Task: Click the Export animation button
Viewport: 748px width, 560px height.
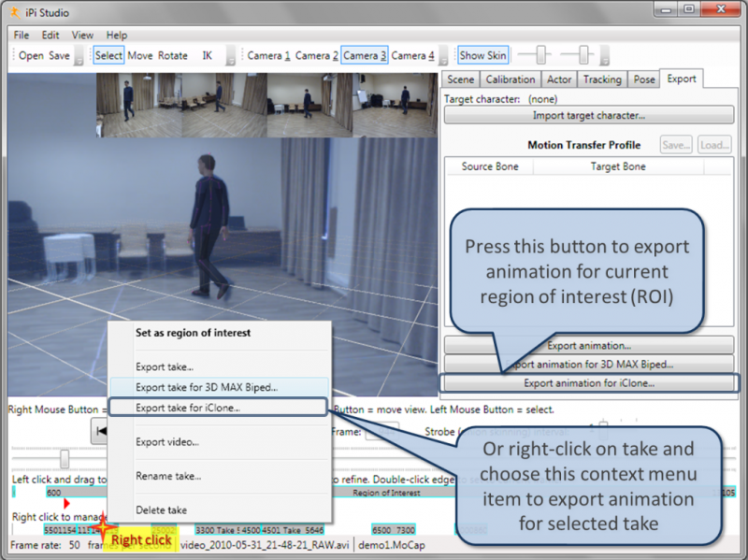Action: pos(589,345)
